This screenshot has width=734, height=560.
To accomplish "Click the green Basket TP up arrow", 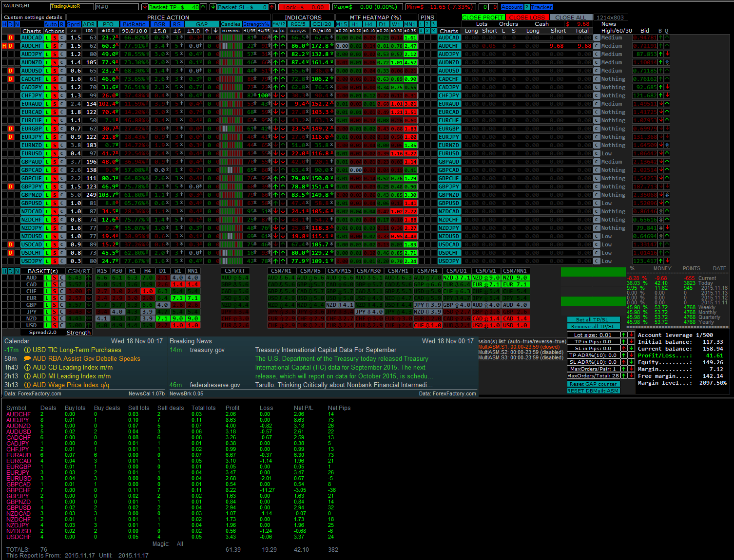I will point(204,7).
